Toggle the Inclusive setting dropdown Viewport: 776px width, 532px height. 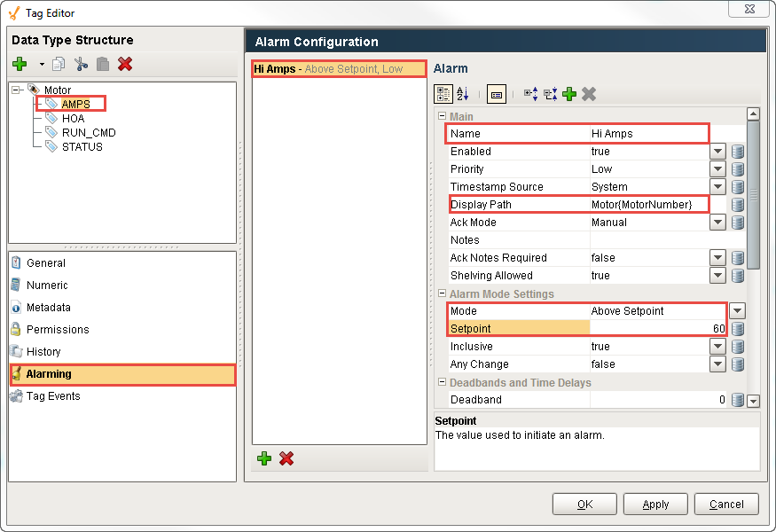[x=719, y=347]
